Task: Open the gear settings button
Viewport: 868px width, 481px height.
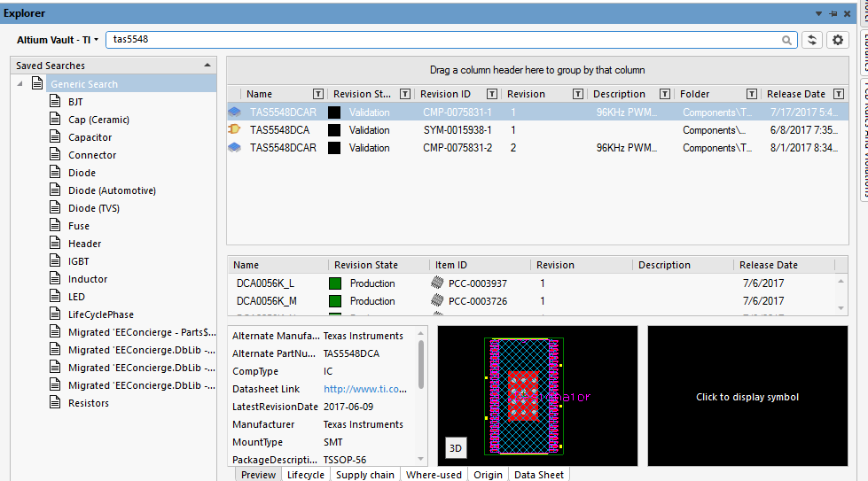Action: coord(838,40)
